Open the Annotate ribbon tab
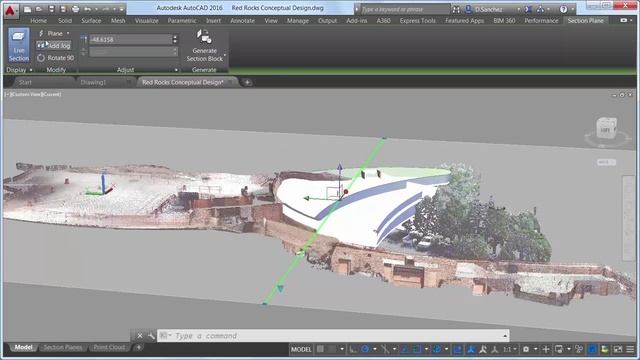This screenshot has width=640, height=360. 242,20
